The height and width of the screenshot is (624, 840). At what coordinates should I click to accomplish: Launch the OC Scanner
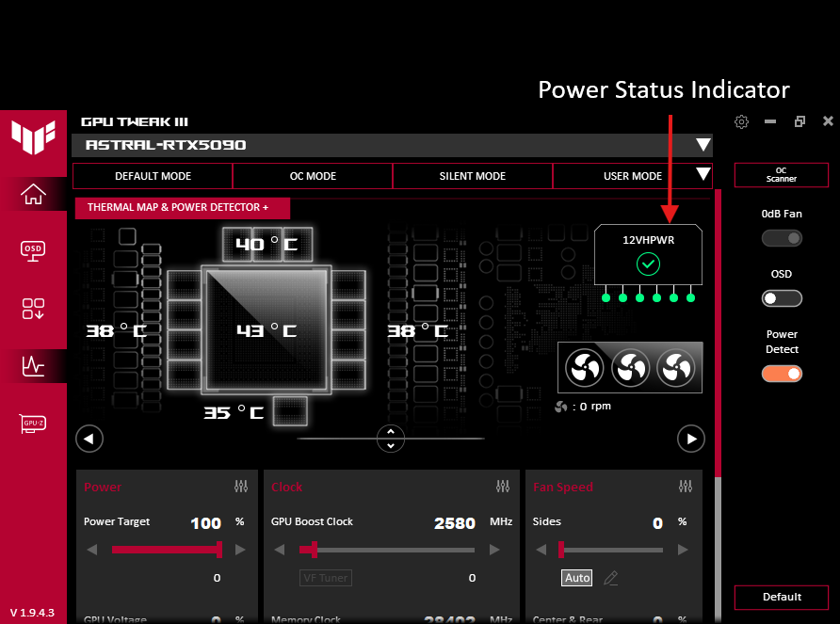781,175
